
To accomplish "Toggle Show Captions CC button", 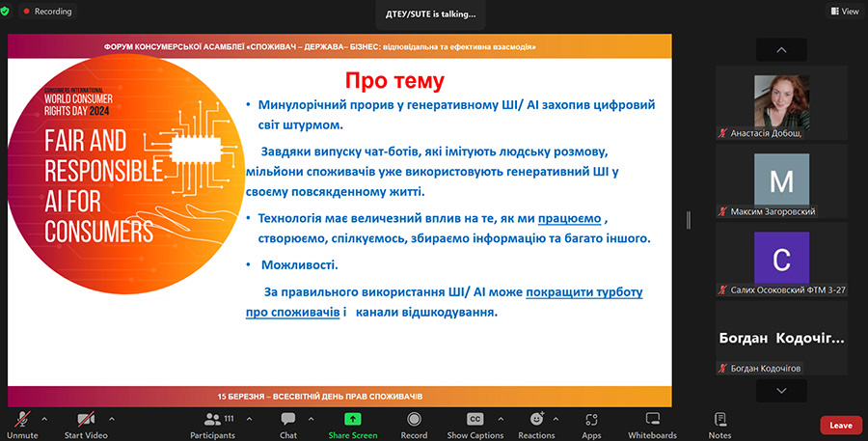I will coord(475,420).
